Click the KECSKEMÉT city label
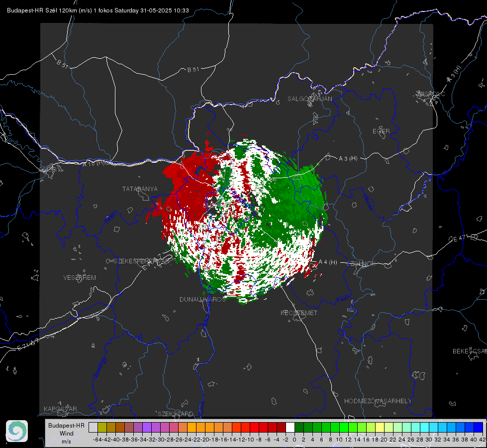Screen dimensions: 487x448 pos(299,313)
